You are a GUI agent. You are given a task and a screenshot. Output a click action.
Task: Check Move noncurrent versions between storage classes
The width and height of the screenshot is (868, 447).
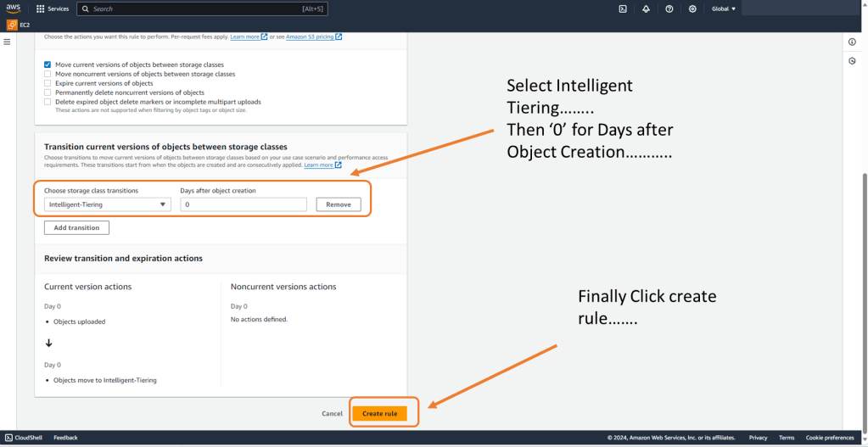click(48, 74)
